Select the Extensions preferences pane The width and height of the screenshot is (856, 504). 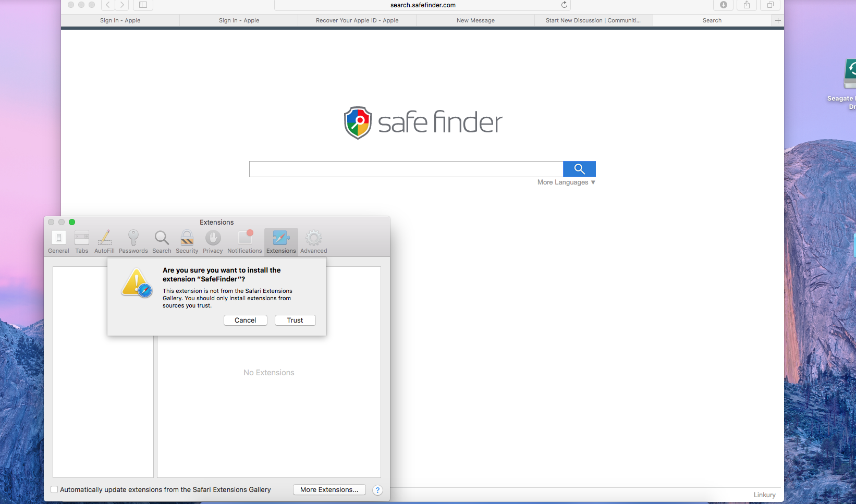pos(281,242)
